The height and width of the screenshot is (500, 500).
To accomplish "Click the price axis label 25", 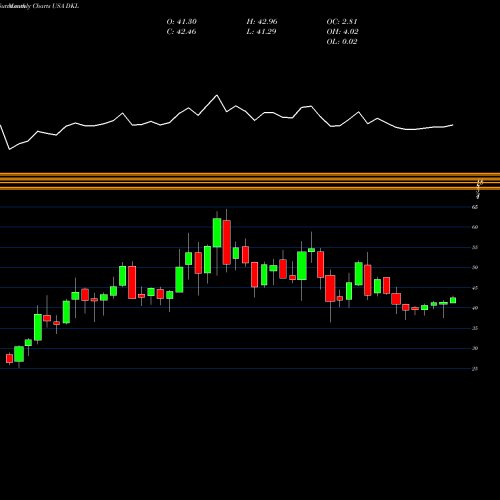I will pyautogui.click(x=475, y=369).
